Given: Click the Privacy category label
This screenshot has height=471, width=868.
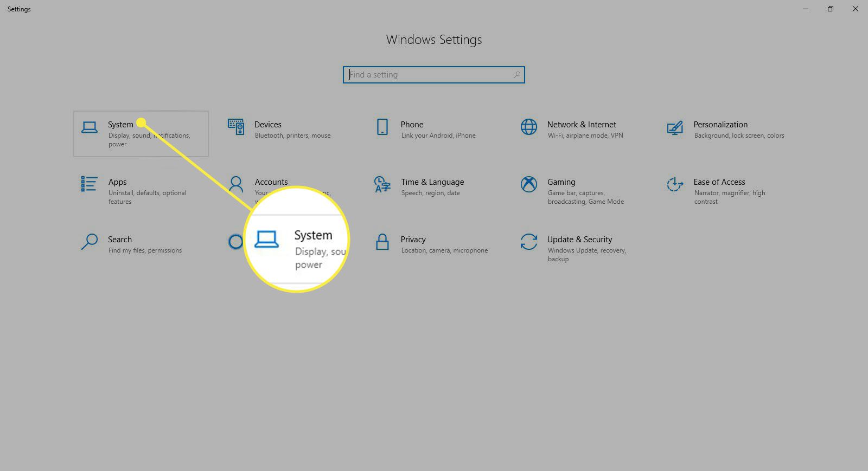Looking at the screenshot, I should (413, 240).
